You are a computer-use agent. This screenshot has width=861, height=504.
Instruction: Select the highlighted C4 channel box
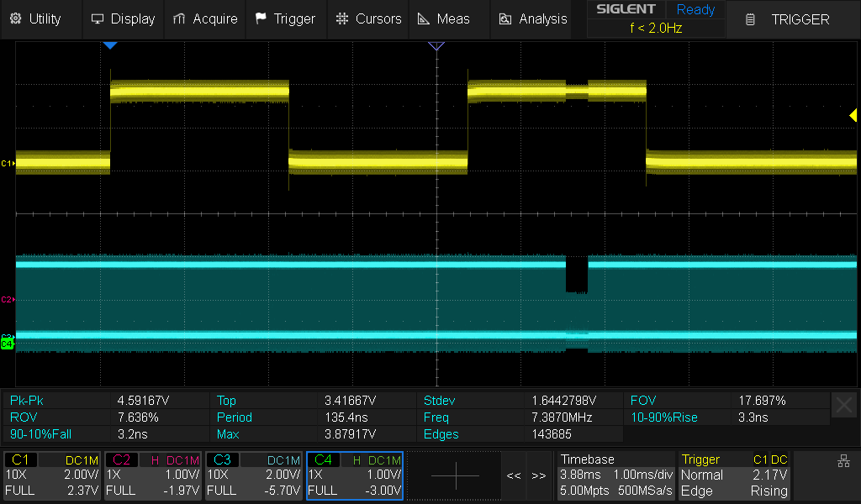pos(355,475)
